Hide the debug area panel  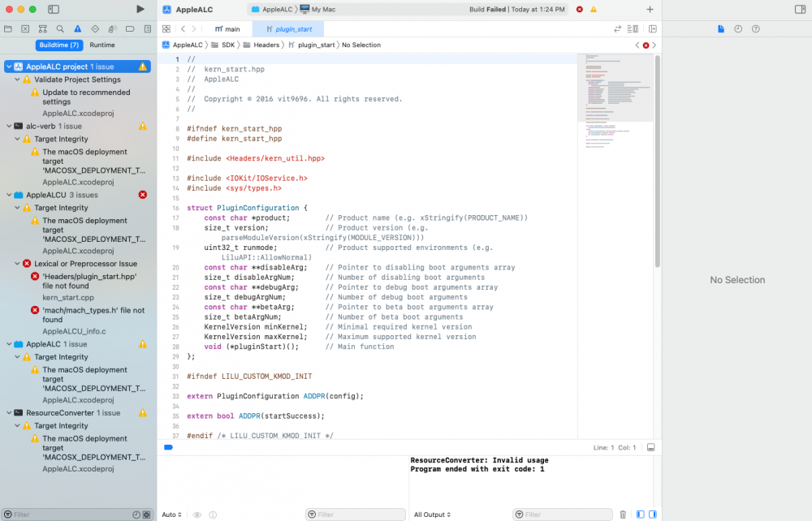(651, 447)
